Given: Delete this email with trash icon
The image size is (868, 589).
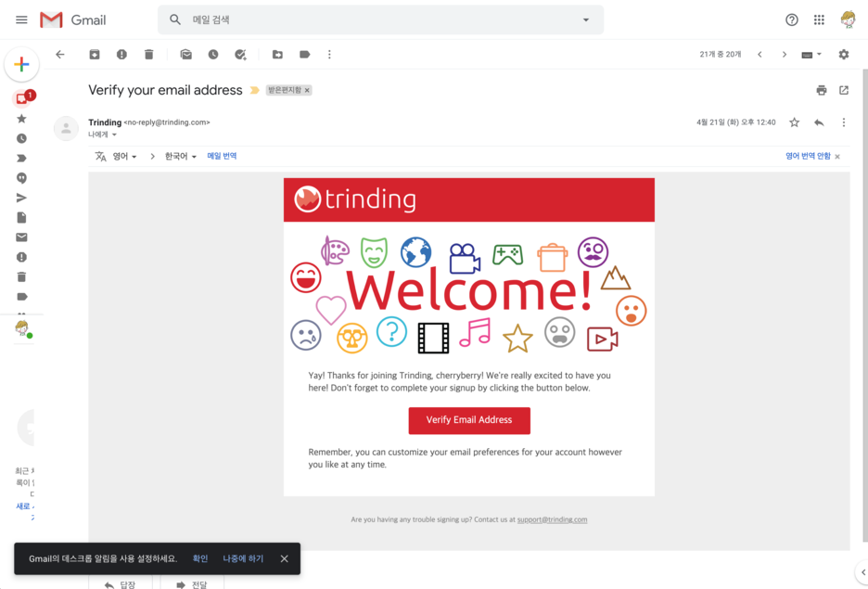Looking at the screenshot, I should [x=149, y=54].
